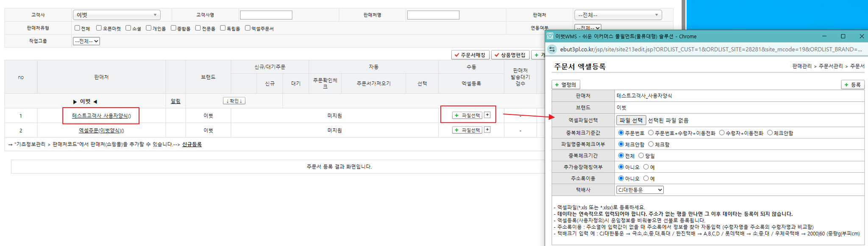The image size is (868, 246).
Task: Check the 전체 판매처유형 checkbox
Action: tap(77, 28)
